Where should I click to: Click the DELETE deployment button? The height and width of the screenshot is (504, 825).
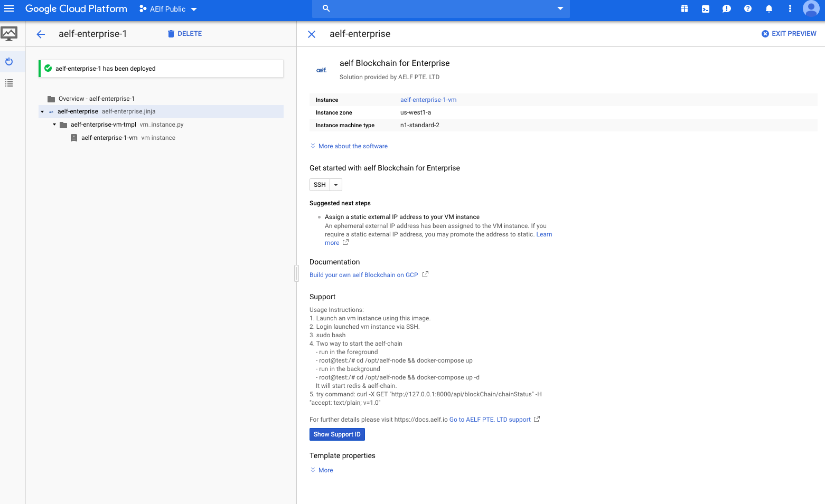click(x=184, y=34)
